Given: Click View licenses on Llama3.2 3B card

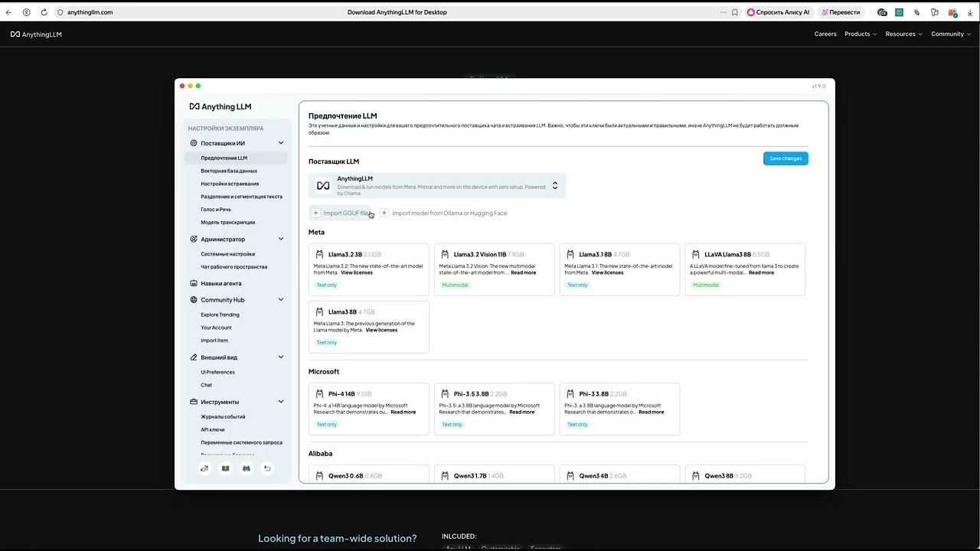Looking at the screenshot, I should pos(357,272).
